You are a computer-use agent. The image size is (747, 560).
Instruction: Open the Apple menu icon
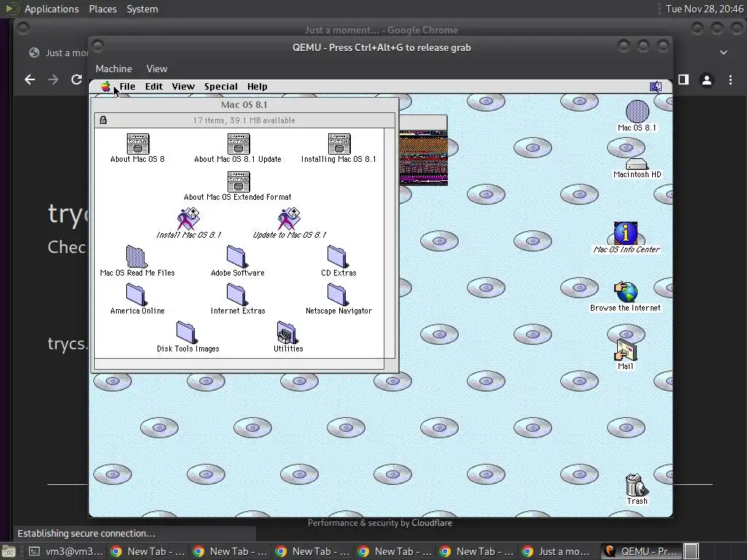point(106,87)
